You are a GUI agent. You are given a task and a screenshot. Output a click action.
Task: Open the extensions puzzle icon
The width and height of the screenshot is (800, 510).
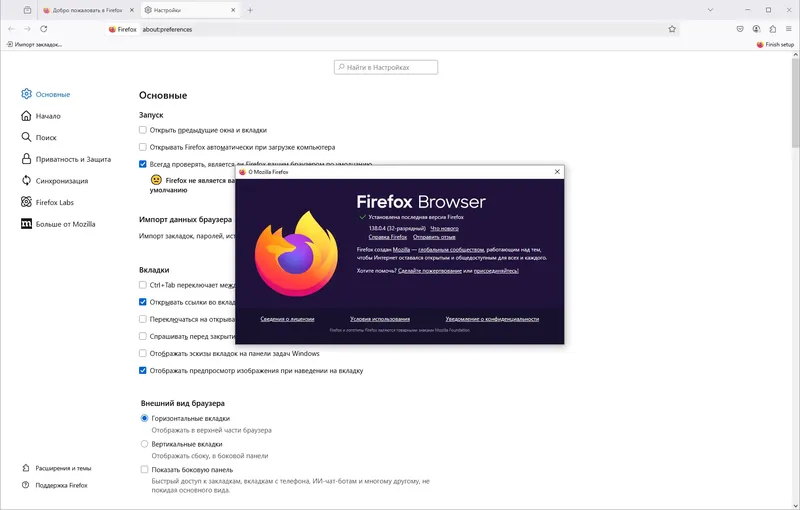(x=772, y=29)
